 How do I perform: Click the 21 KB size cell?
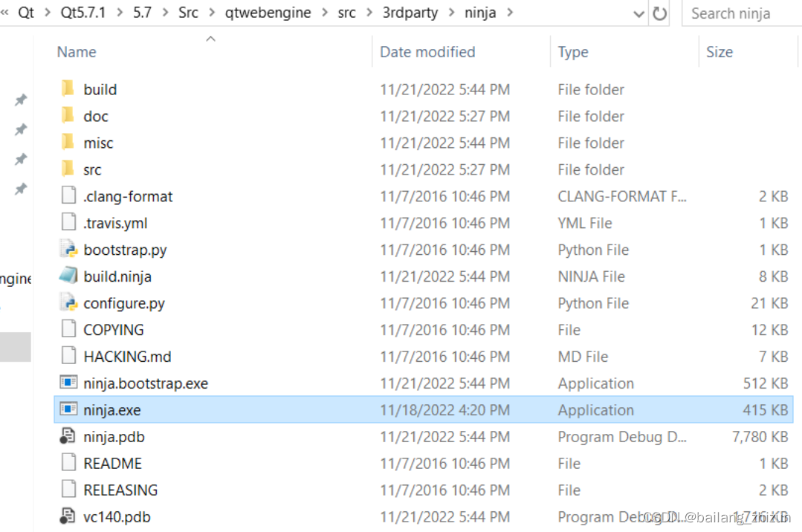(x=769, y=303)
